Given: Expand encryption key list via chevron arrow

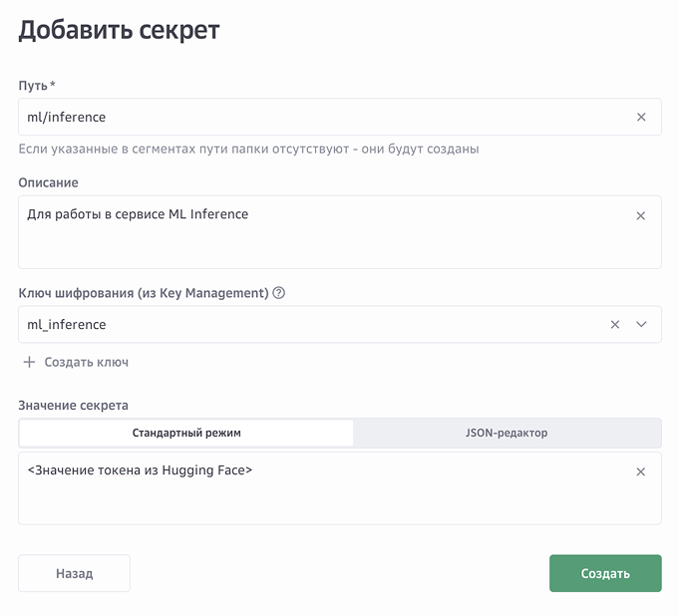Looking at the screenshot, I should pos(641,324).
